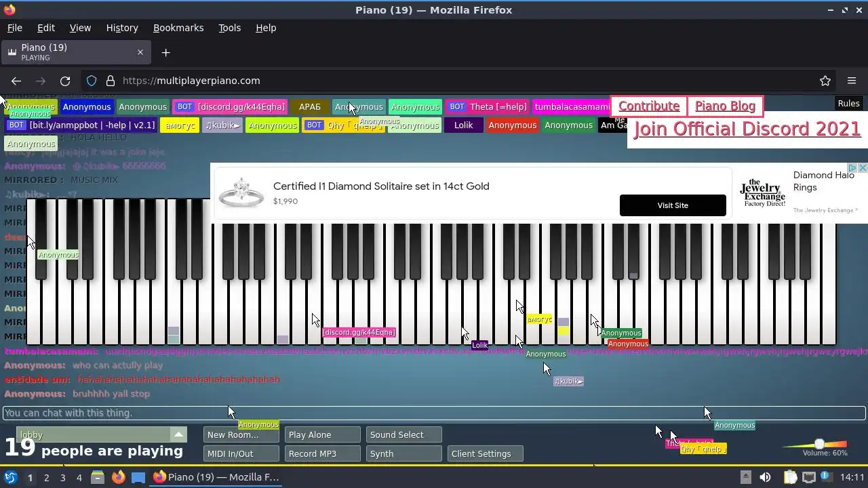Click the diamond ring ad image

click(241, 192)
